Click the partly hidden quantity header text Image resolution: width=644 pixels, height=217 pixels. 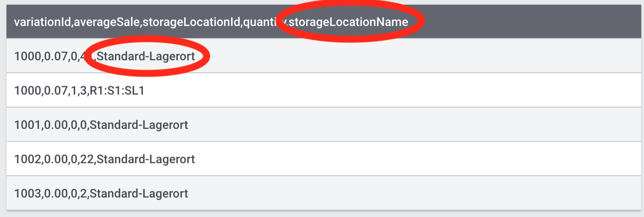[261, 22]
